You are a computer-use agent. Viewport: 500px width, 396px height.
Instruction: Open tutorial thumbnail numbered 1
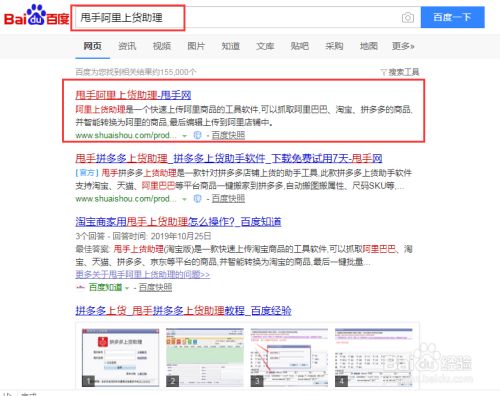[121, 358]
